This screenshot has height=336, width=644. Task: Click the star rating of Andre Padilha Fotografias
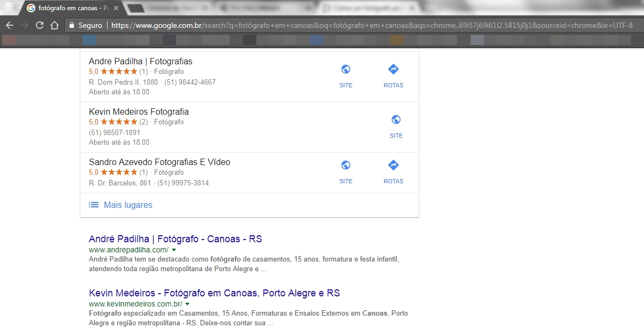coord(119,72)
